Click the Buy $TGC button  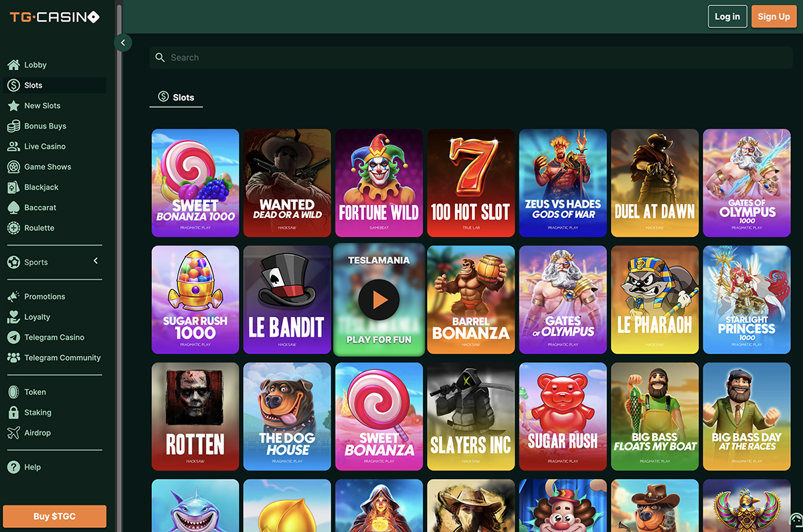(x=54, y=517)
